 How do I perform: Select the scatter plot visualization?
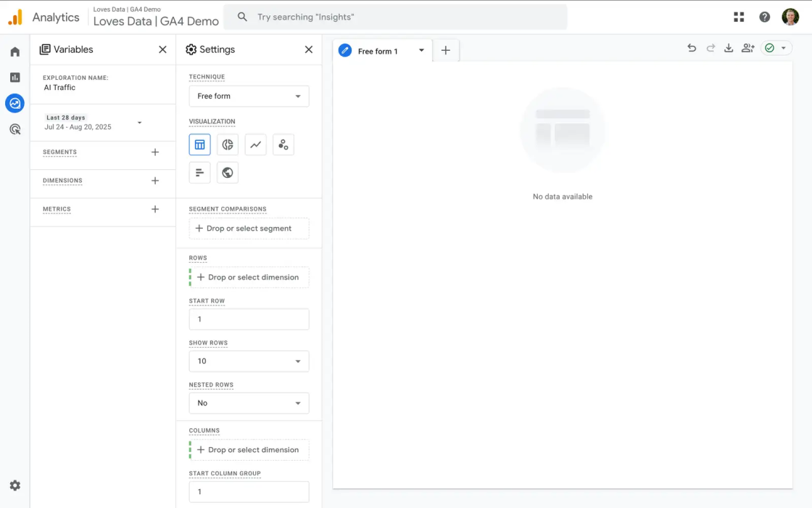click(x=283, y=144)
